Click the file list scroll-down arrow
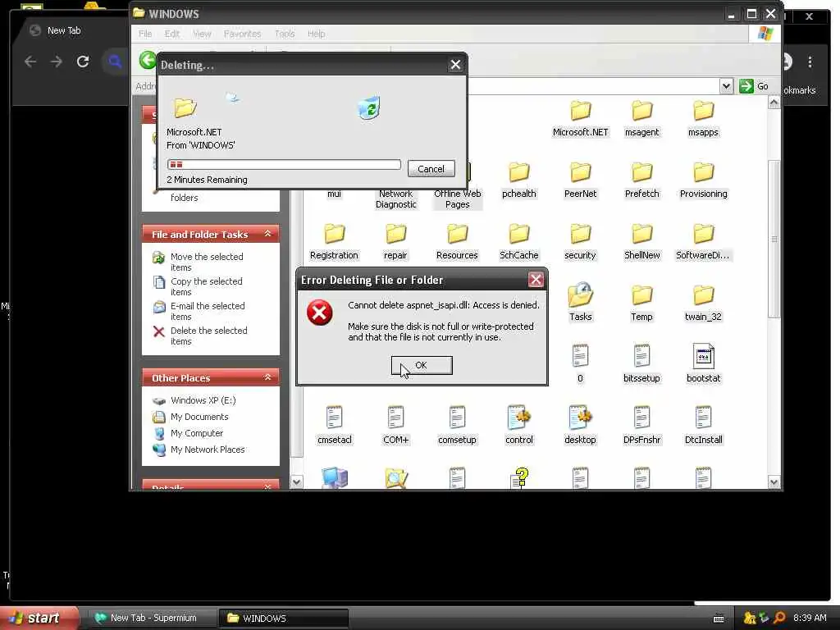 tap(774, 482)
